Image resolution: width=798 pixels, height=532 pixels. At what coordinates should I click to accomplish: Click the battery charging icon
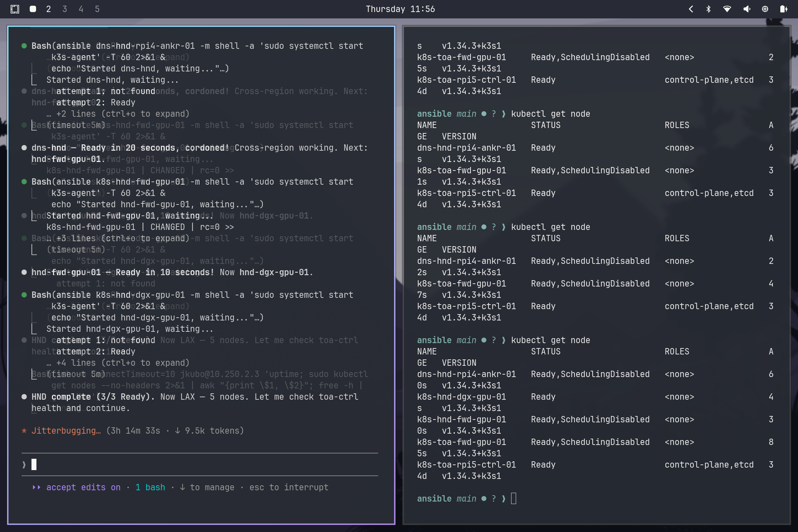click(x=784, y=9)
